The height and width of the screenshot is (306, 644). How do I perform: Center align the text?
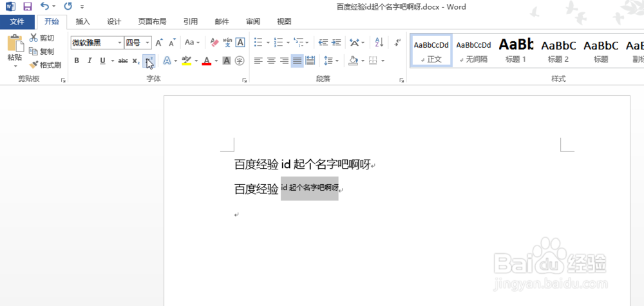pos(271,61)
